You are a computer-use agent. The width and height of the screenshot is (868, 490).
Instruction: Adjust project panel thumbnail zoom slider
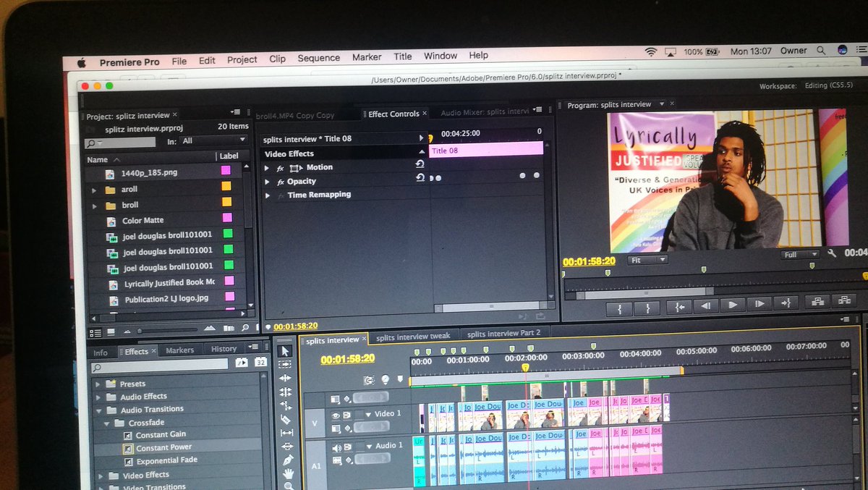tap(168, 331)
